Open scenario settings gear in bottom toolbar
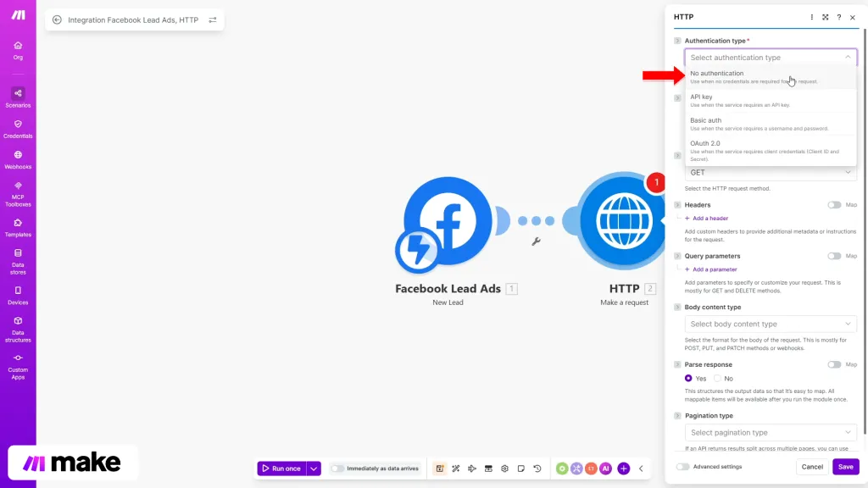This screenshot has width=868, height=488. (505, 469)
